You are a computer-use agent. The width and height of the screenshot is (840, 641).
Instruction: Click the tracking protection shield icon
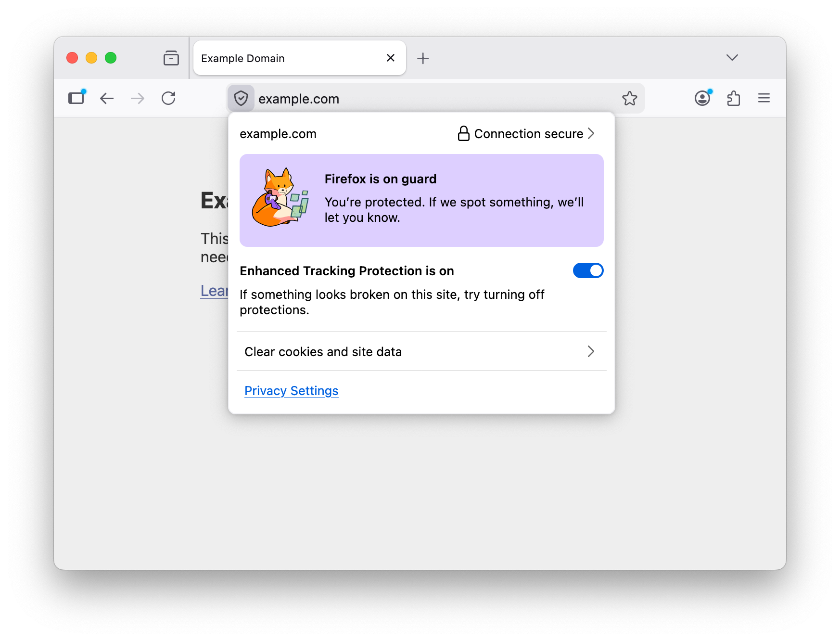(x=241, y=99)
